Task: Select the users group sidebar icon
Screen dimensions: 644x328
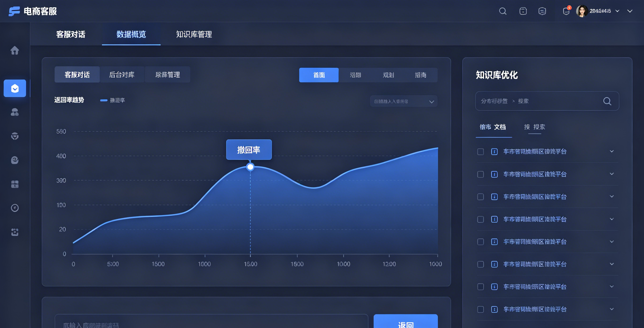Action: [x=15, y=112]
